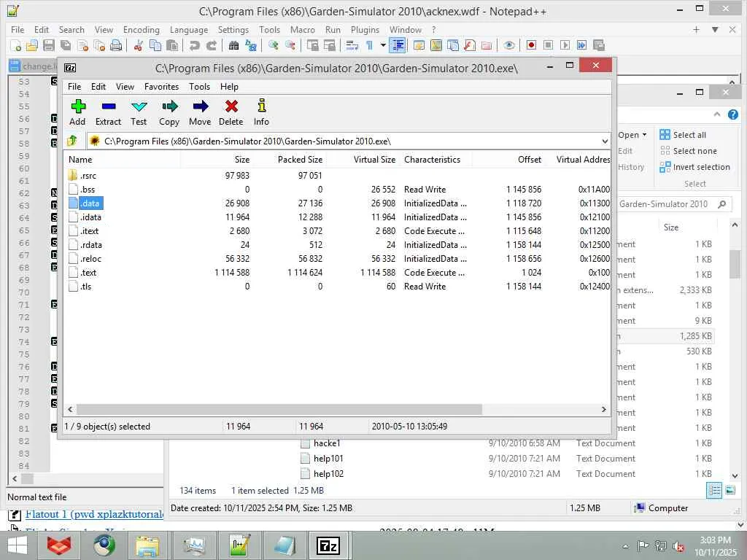This screenshot has height=560, width=747.
Task: Open the Flatout 1 link in background page
Action: (94, 514)
